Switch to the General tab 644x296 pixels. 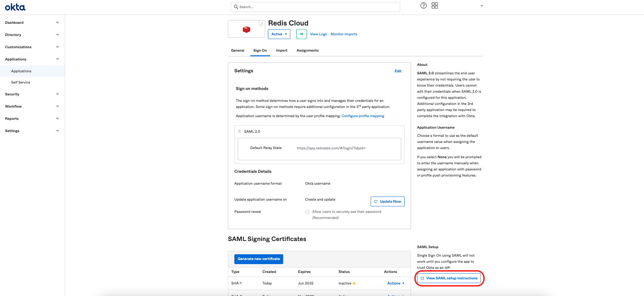237,50
